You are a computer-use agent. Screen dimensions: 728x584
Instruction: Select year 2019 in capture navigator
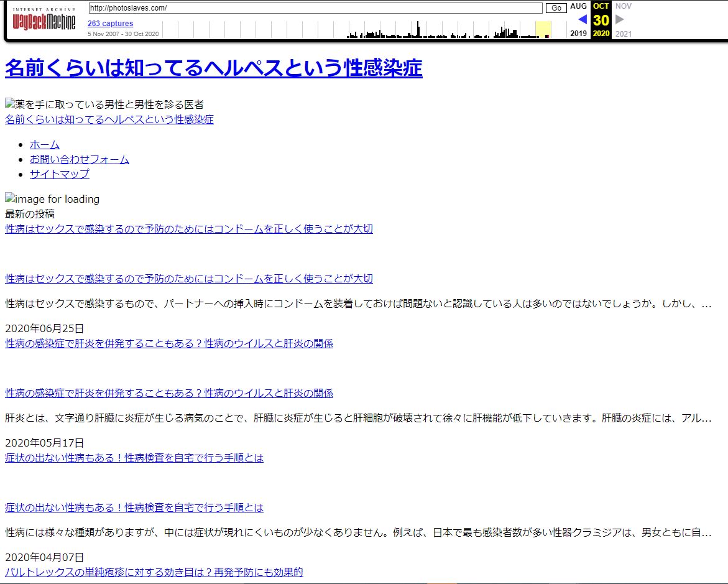[x=578, y=34]
